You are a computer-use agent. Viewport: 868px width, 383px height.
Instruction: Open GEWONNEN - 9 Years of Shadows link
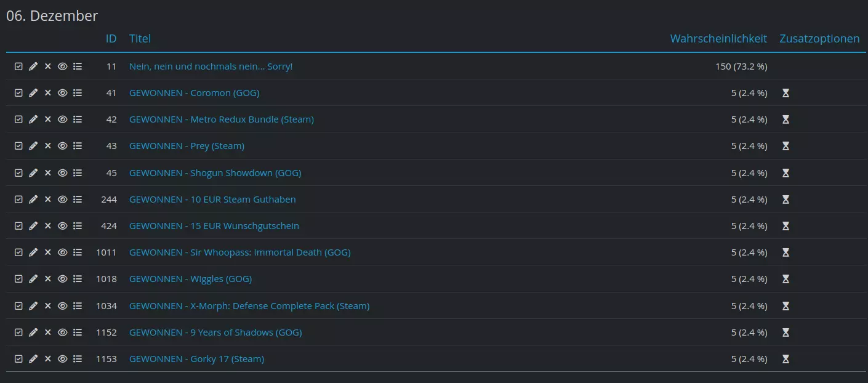pyautogui.click(x=215, y=333)
